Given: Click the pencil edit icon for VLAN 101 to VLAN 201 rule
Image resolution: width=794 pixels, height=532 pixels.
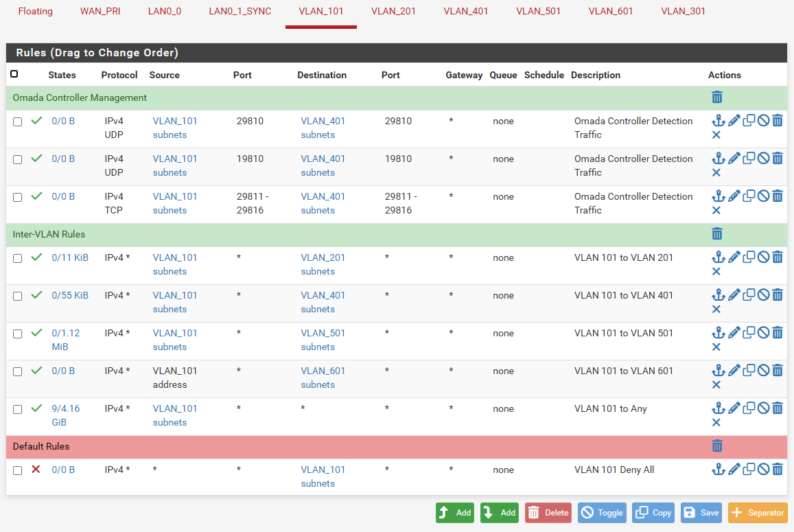Looking at the screenshot, I should click(x=734, y=257).
